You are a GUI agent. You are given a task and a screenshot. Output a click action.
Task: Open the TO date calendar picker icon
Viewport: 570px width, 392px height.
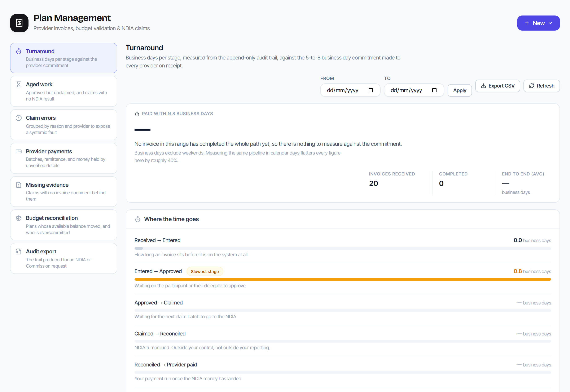(434, 90)
